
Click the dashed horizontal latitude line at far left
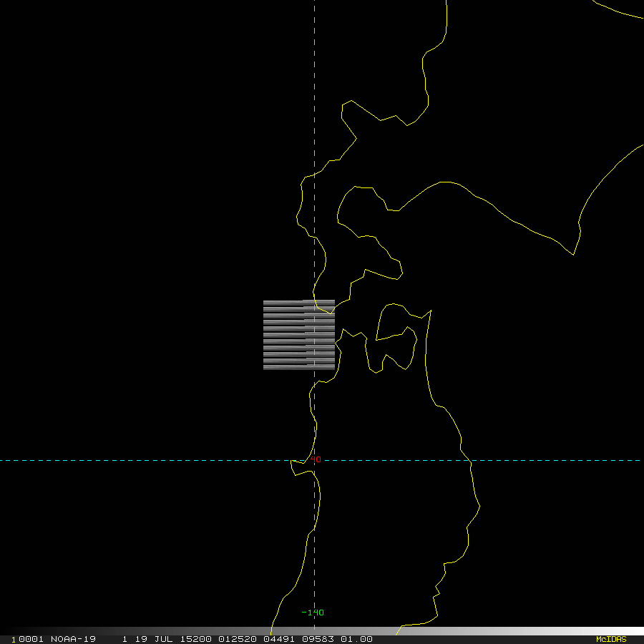tap(21, 461)
